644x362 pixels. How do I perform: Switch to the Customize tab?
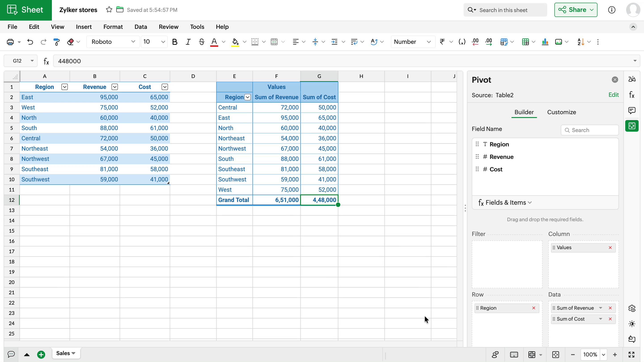[561, 112]
